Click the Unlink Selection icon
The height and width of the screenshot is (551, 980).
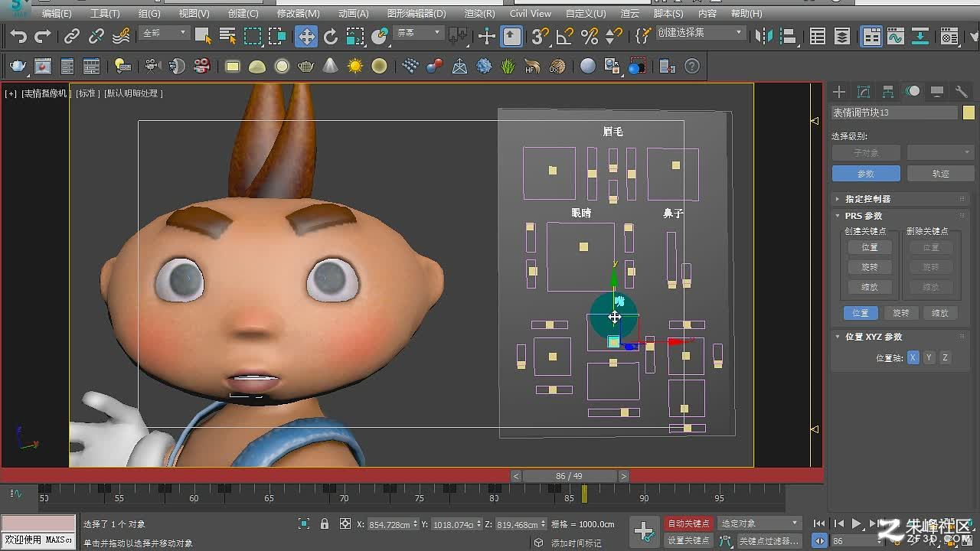point(96,36)
